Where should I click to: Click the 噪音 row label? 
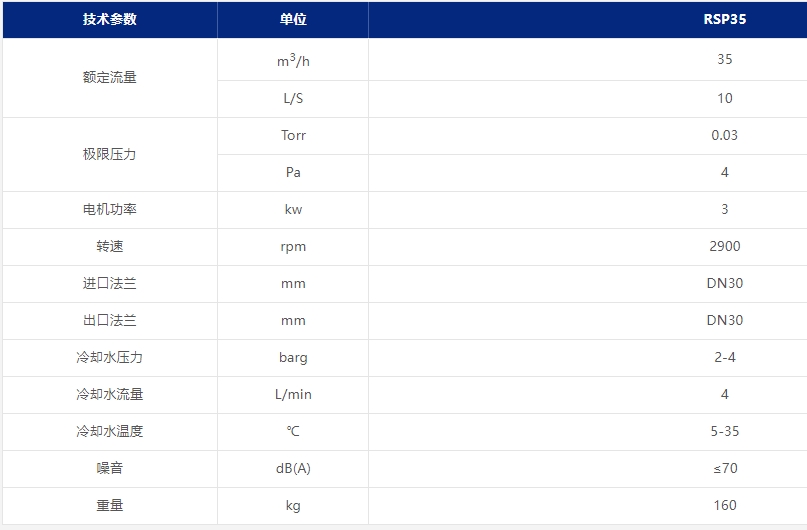click(x=110, y=469)
